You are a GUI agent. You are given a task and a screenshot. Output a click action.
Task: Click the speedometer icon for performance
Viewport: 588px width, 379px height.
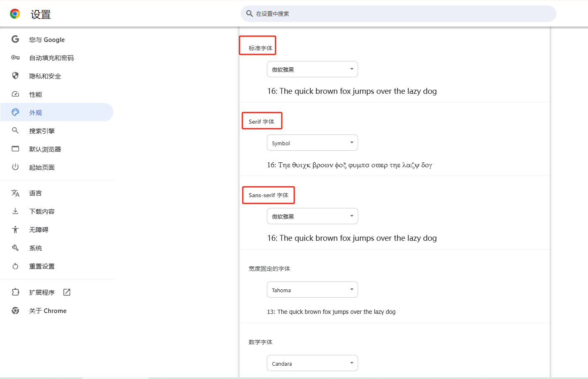coord(15,94)
